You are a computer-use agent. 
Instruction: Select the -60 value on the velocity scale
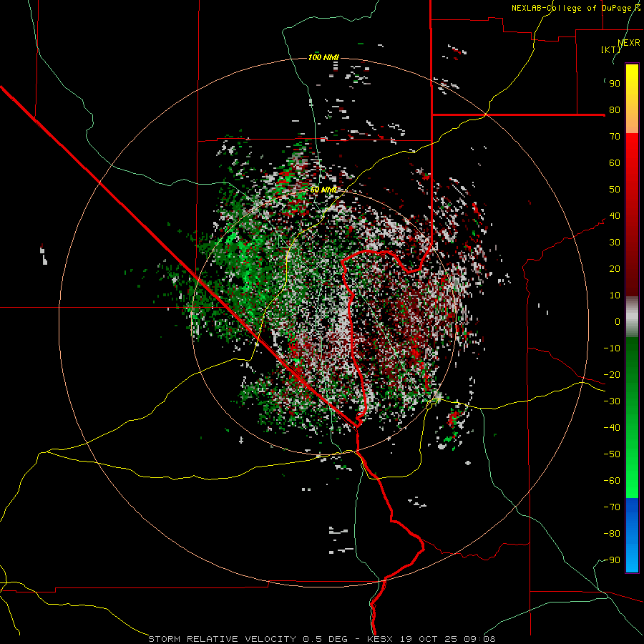pos(612,481)
